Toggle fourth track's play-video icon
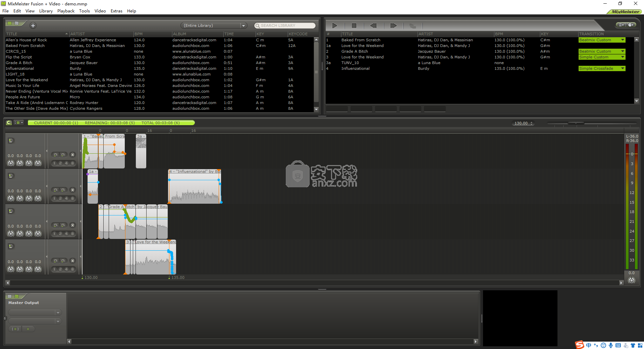644x349 pixels. click(11, 246)
